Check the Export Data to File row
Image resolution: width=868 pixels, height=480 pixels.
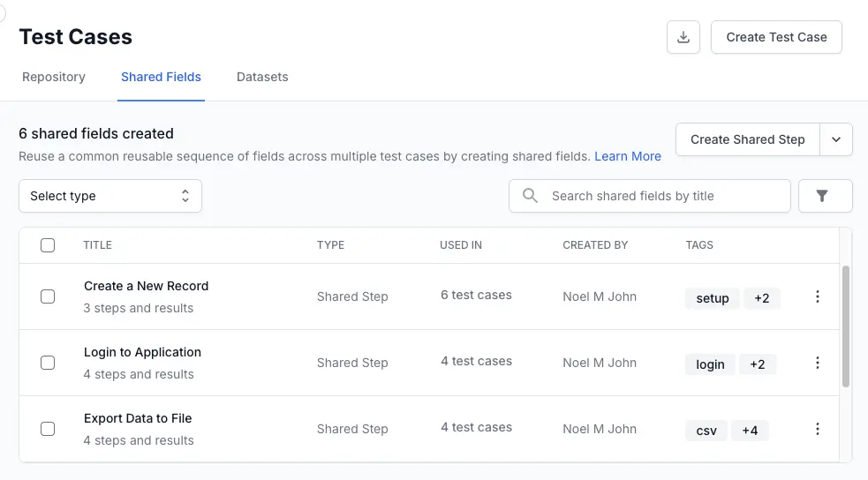tap(48, 429)
